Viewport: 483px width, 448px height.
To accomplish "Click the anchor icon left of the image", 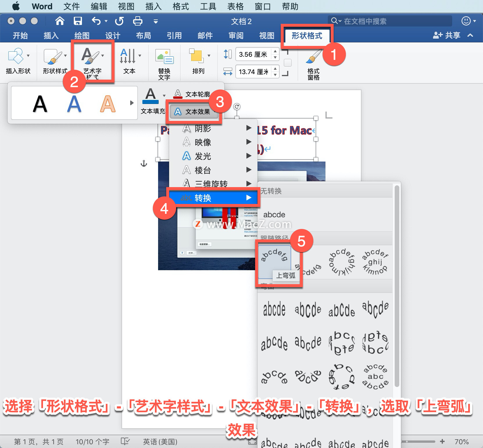I will 144,163.
